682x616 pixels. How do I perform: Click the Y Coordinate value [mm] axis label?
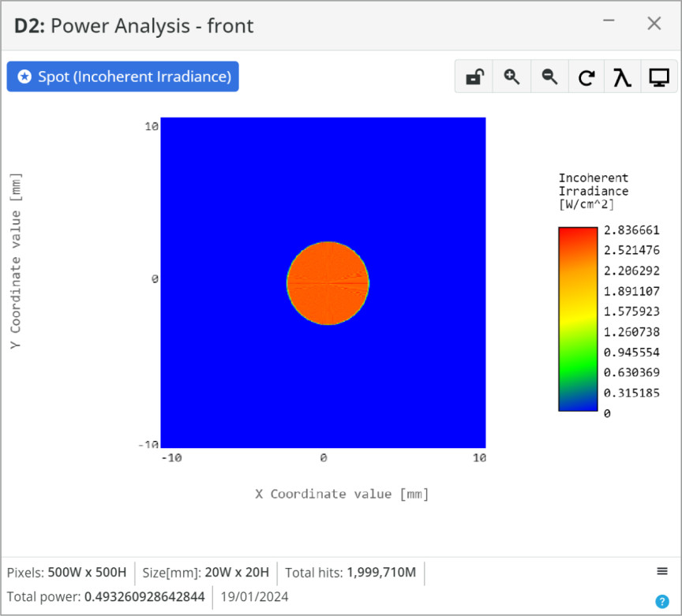(x=16, y=261)
